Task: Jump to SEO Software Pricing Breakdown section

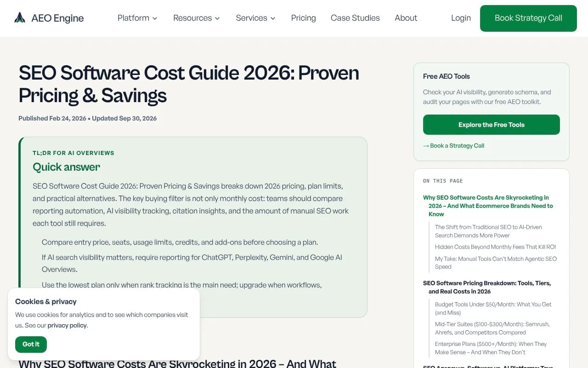Action: tap(487, 287)
